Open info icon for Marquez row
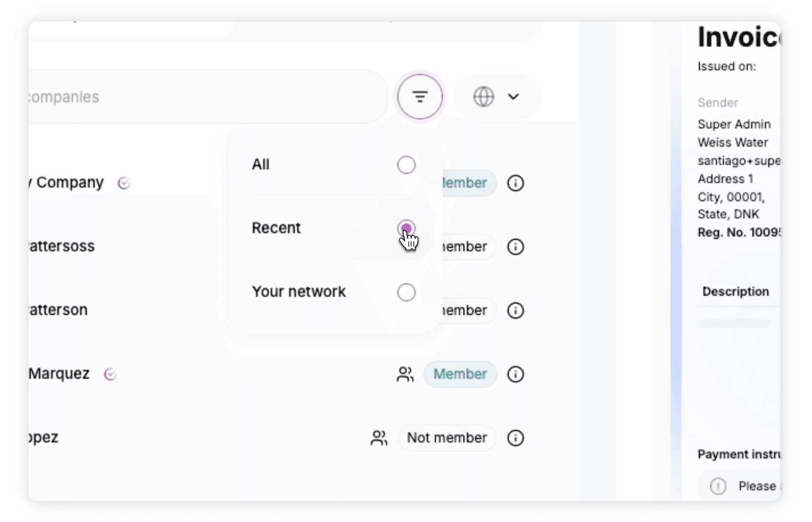Viewport: 812px width, 522px height. [515, 374]
